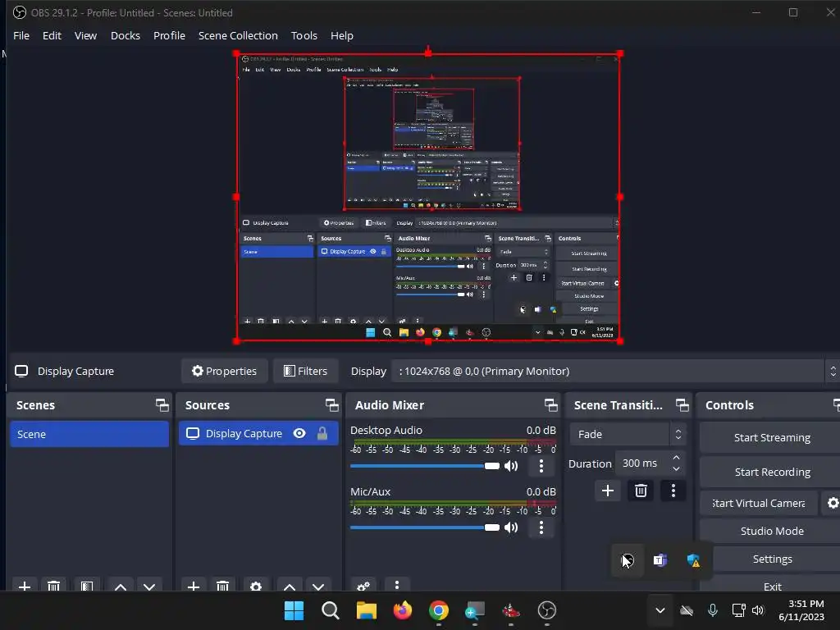Decrease transition duration stepper down

click(x=676, y=469)
